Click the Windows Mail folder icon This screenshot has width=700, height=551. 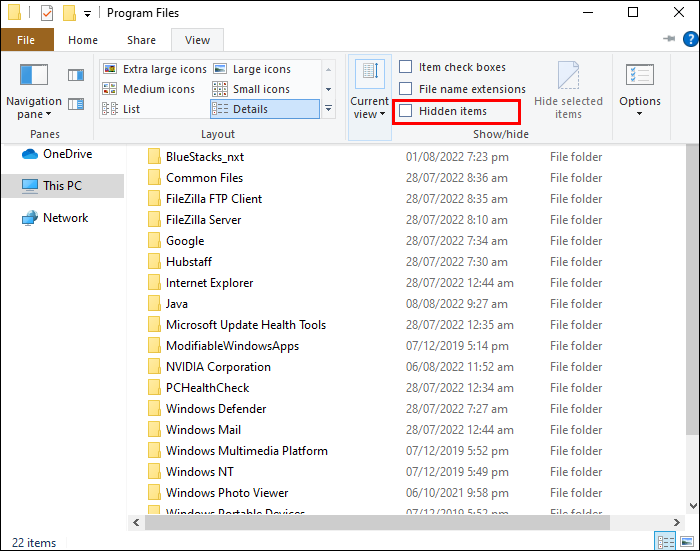click(154, 430)
